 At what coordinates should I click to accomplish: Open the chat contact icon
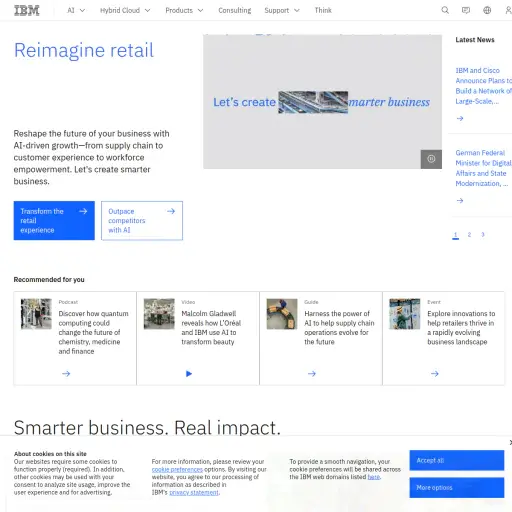tap(466, 10)
